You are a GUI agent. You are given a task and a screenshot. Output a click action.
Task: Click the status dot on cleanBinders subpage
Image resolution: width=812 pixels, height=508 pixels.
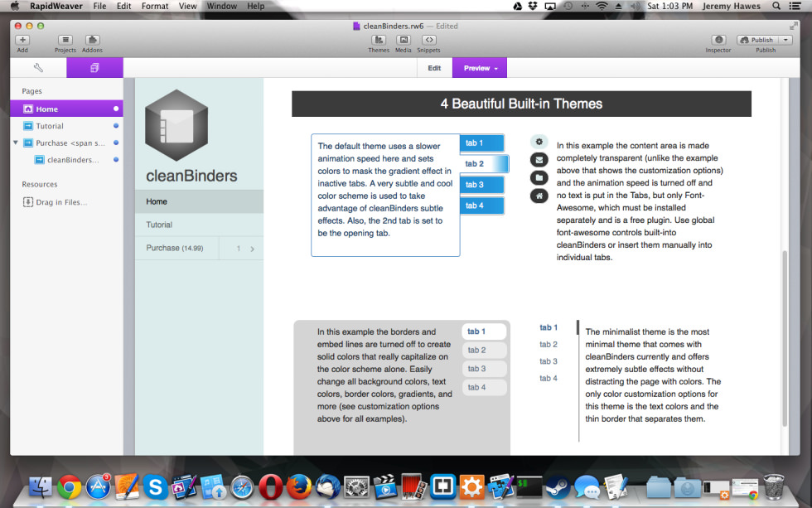pos(116,160)
